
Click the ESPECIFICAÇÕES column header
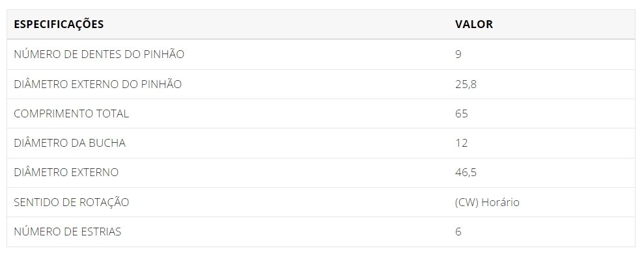[59, 24]
